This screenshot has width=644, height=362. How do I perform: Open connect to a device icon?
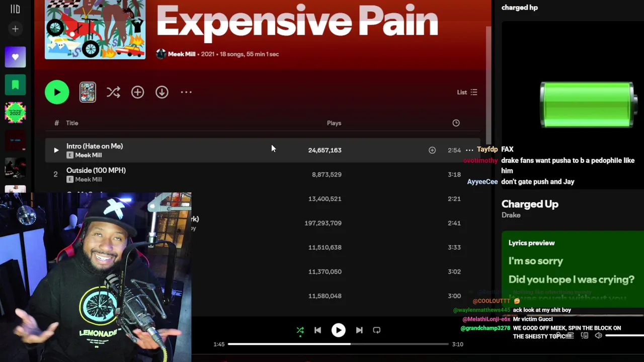click(584, 335)
